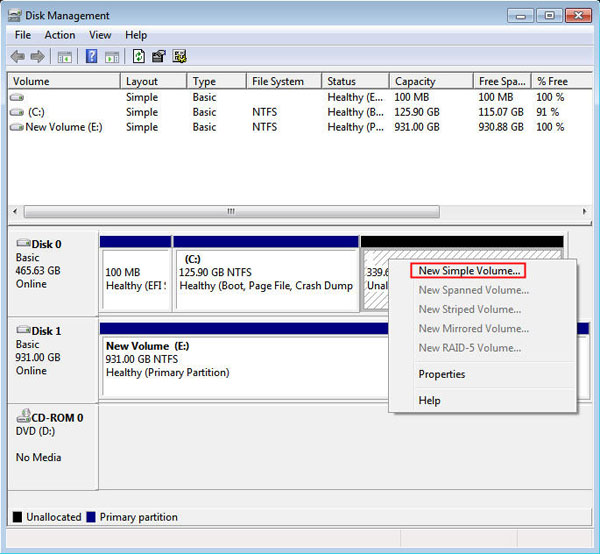
Task: Open the View menu
Action: [x=100, y=35]
